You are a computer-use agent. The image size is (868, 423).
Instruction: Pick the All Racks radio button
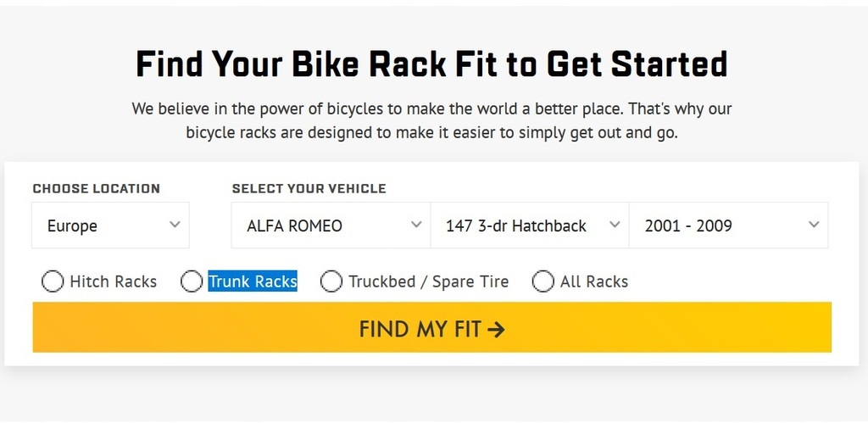[x=542, y=281]
